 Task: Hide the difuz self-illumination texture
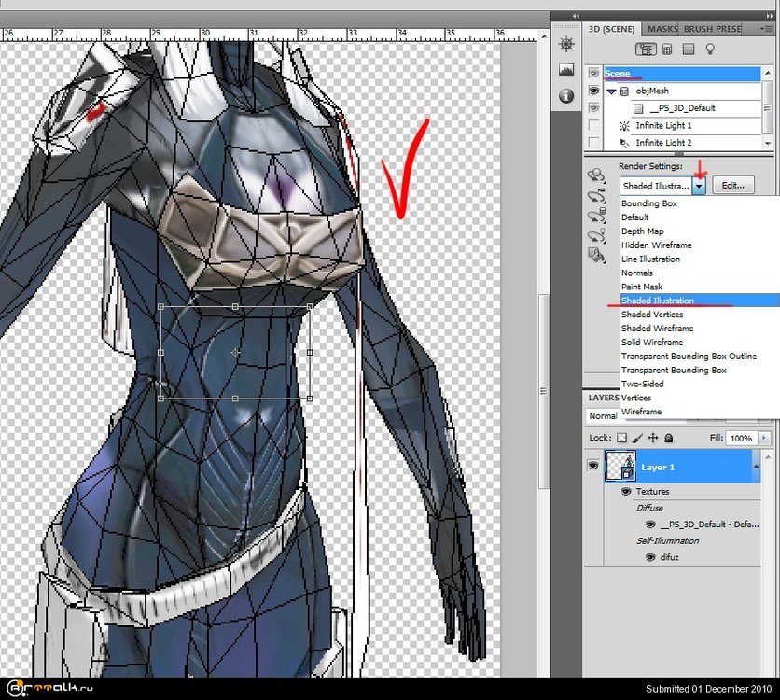[x=649, y=557]
